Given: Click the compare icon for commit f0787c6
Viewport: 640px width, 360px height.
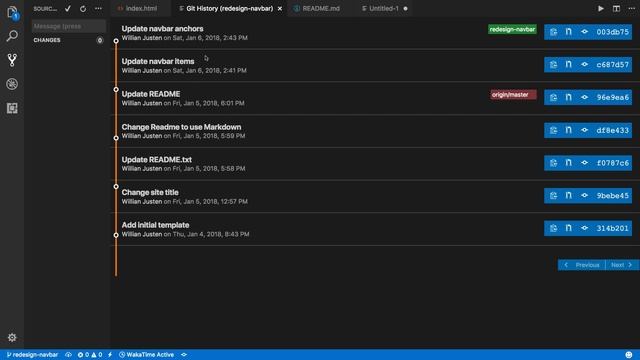Looking at the screenshot, I should coord(569,163).
